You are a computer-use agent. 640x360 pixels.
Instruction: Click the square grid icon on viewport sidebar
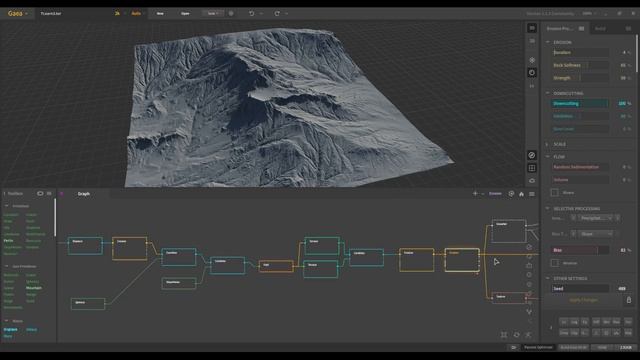[x=532, y=168]
